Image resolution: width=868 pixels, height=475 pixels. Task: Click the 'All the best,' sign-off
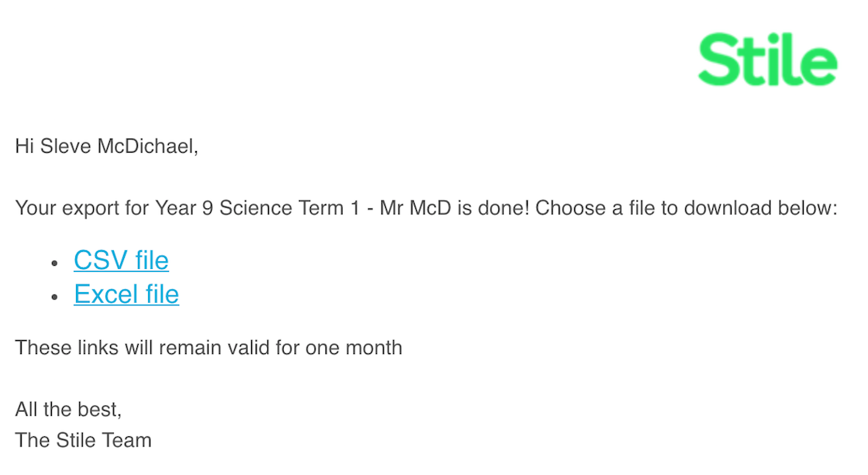(68, 410)
